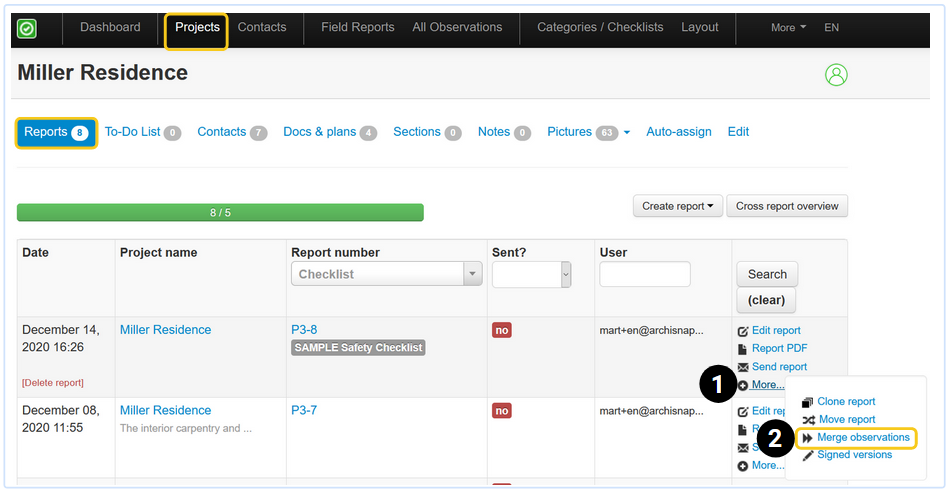Click the plus icon beside More in the P3-7 row
The image size is (951, 495).
coord(743,466)
